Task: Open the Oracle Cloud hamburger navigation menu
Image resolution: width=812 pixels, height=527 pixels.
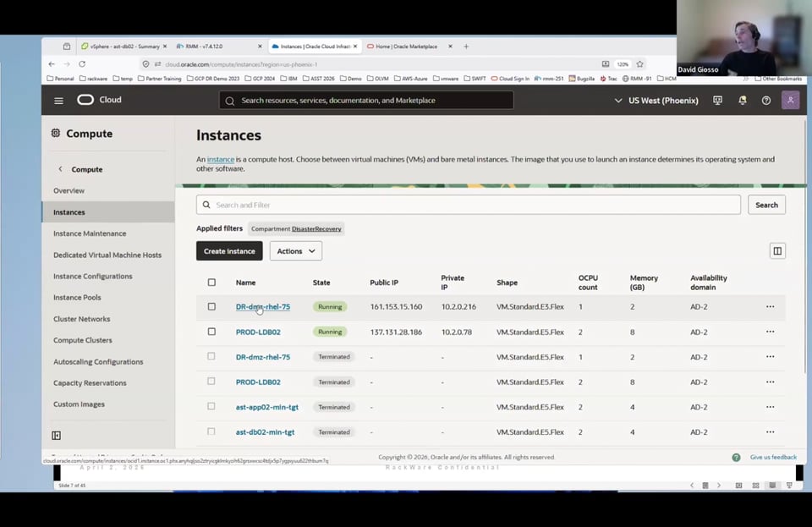Action: click(x=58, y=101)
